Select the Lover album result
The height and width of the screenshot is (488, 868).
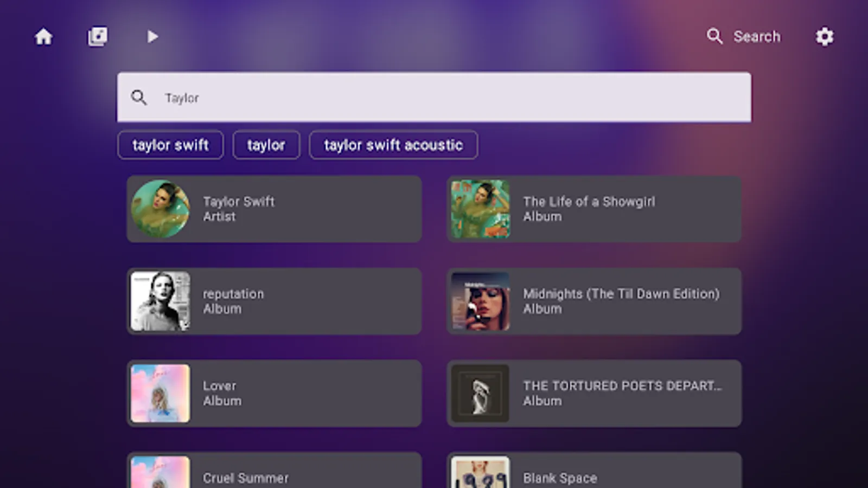pos(274,393)
